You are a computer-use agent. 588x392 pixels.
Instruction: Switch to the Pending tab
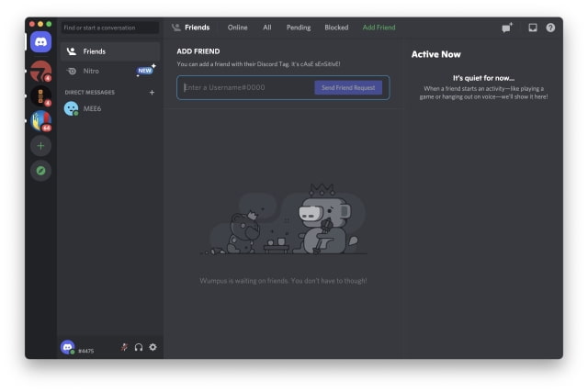(299, 28)
